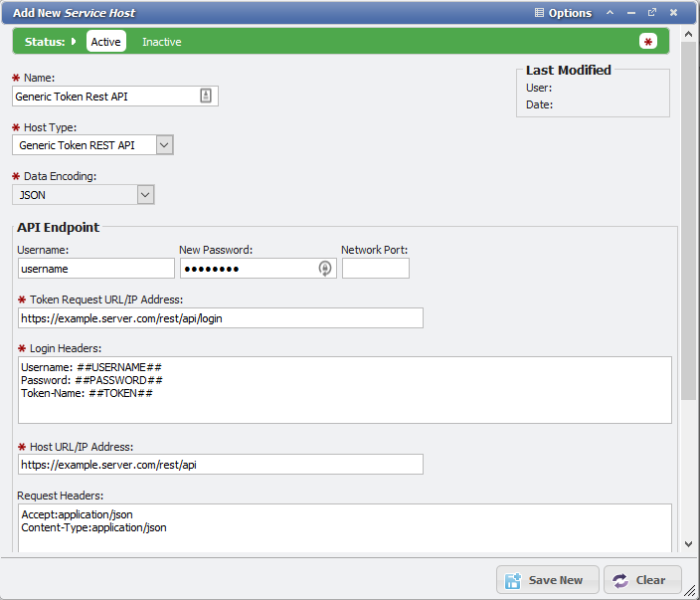Focus the Token Request URL field
The image size is (700, 600).
[220, 317]
